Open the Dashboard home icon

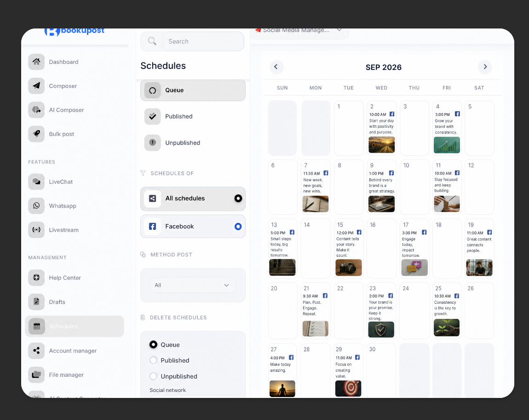pyautogui.click(x=36, y=62)
